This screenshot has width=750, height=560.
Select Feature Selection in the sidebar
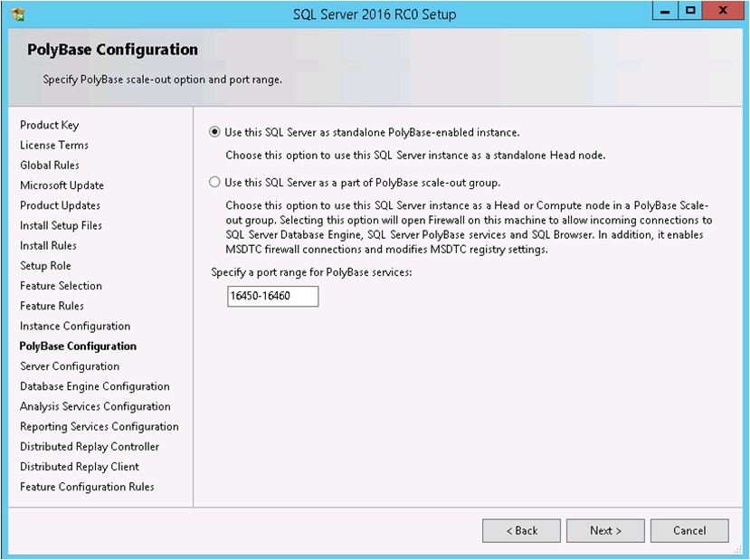coord(61,286)
